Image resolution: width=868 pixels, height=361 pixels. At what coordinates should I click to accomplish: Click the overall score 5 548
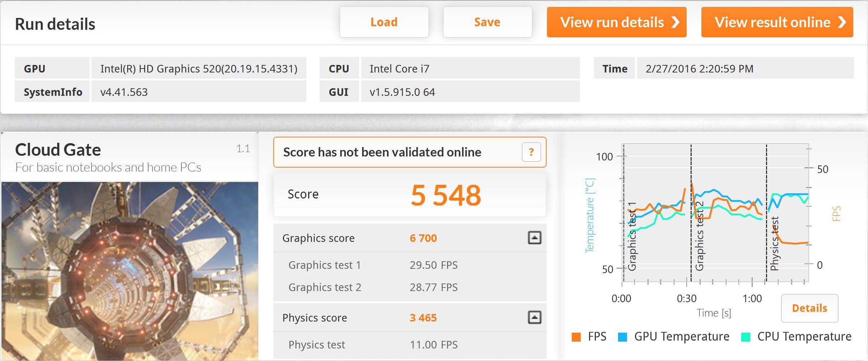446,195
